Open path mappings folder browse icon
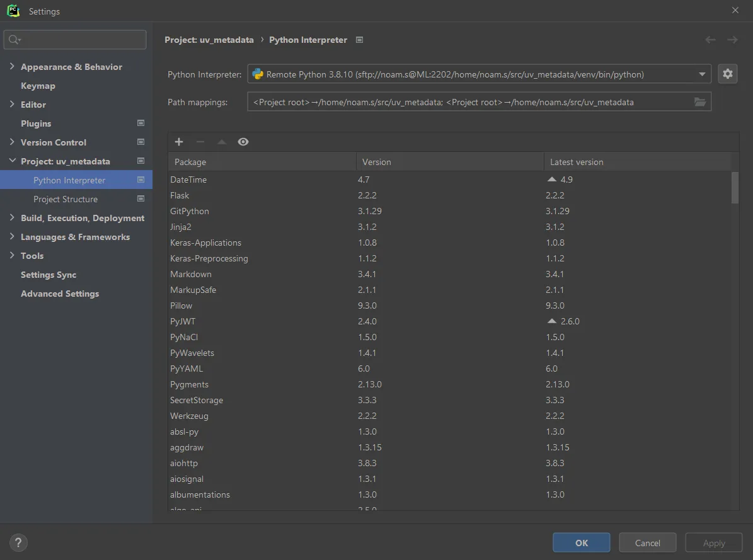The width and height of the screenshot is (753, 560). pos(699,102)
